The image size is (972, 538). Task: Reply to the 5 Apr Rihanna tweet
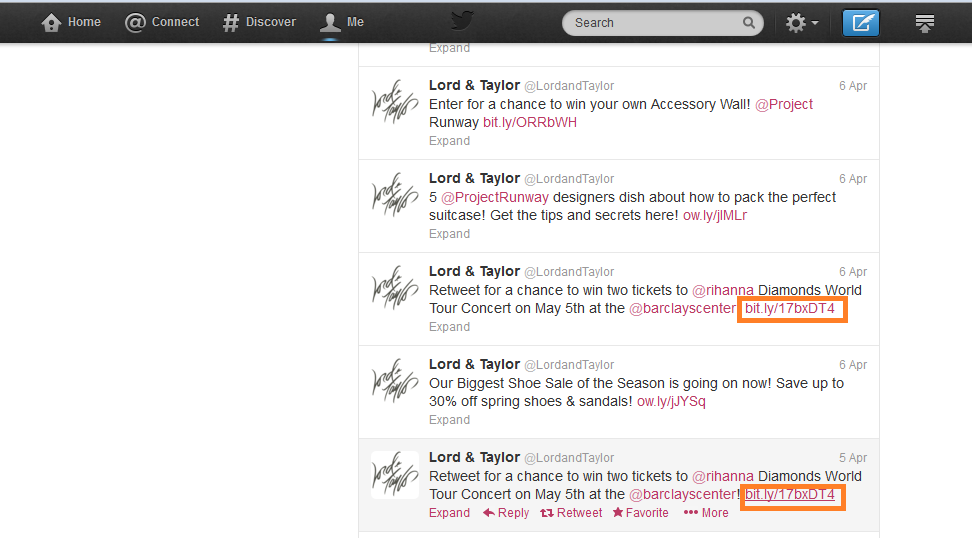pos(506,513)
